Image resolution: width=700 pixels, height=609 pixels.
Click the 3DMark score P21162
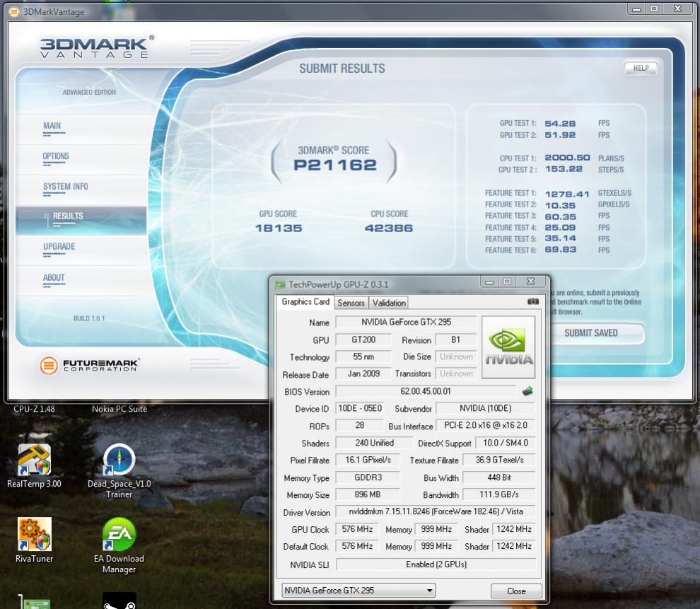(335, 166)
